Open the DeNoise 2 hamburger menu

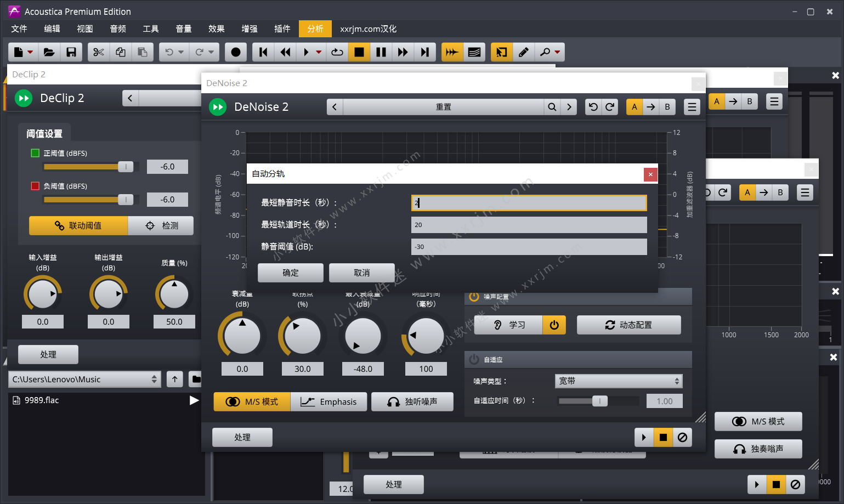692,107
